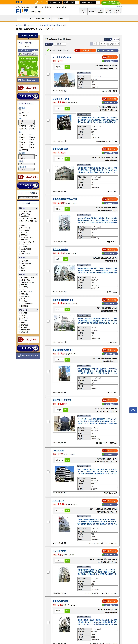The image size is (138, 644).
Task: Open rent 下限なし dropdown
Action: tap(27, 121)
